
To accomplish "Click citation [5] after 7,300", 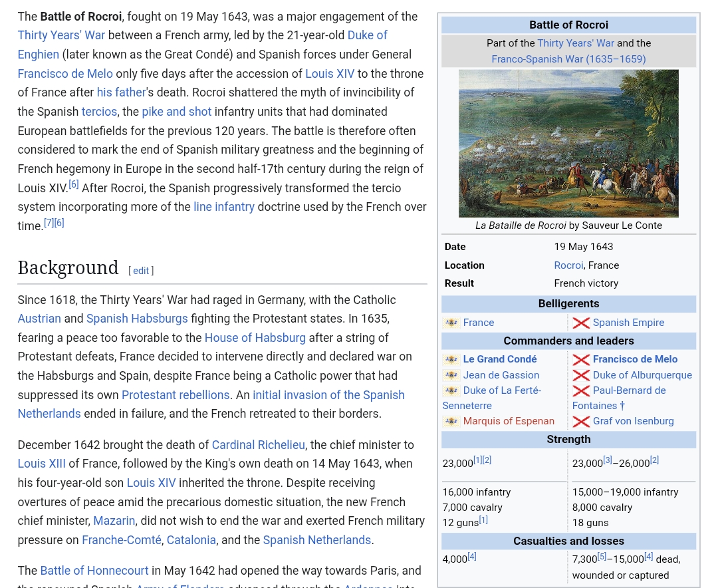I will tap(602, 556).
